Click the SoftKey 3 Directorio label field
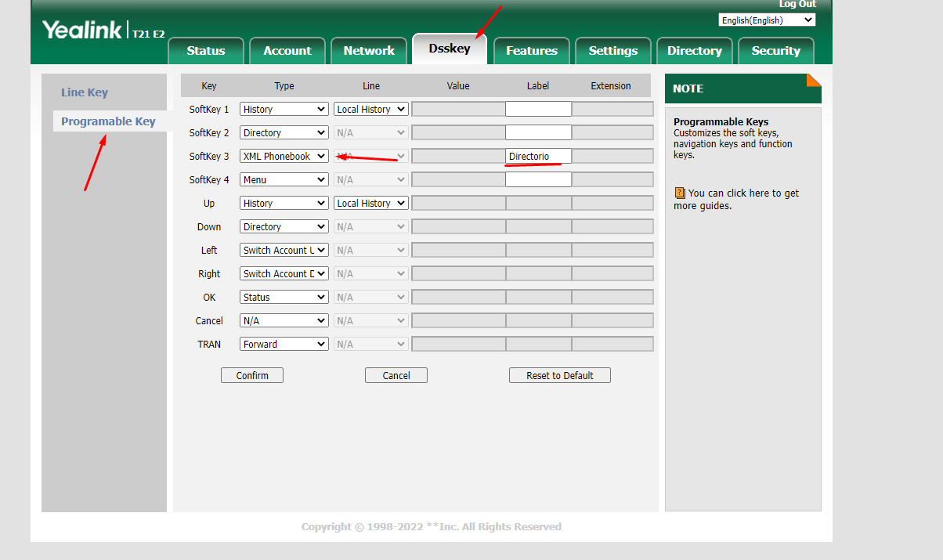 pyautogui.click(x=538, y=156)
